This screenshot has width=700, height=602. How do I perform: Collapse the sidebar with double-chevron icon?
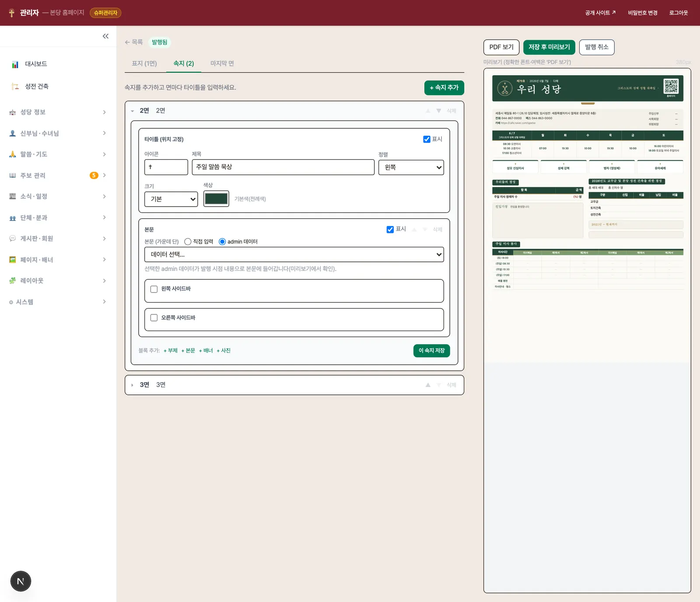coord(105,36)
